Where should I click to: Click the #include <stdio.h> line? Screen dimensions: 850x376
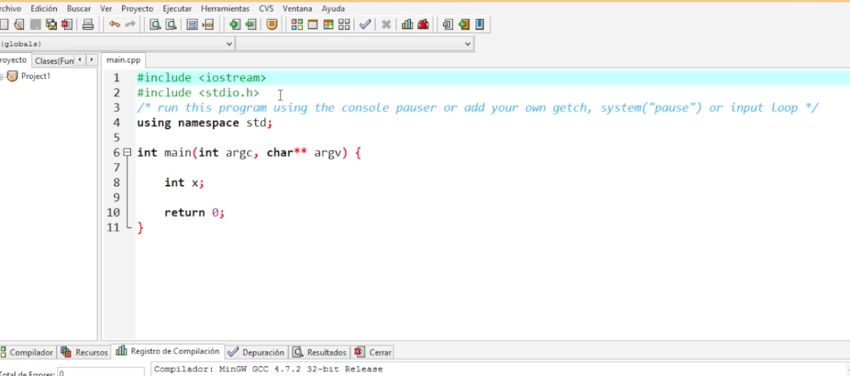198,93
